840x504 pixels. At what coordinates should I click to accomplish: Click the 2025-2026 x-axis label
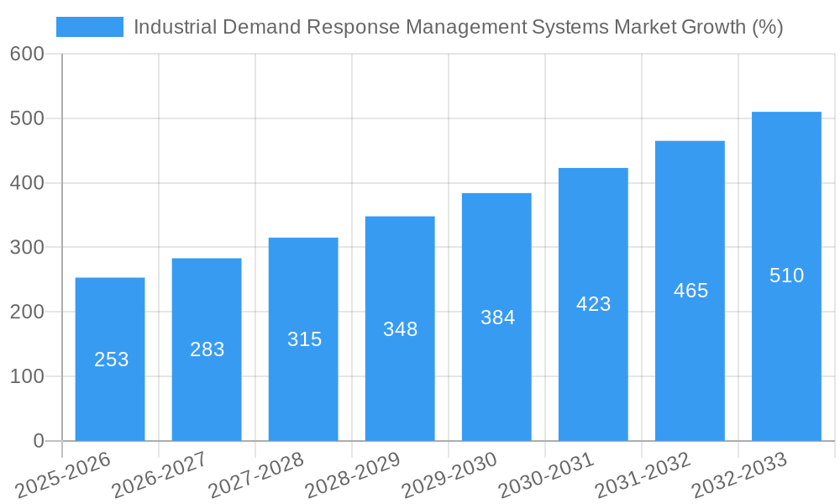coord(63,475)
